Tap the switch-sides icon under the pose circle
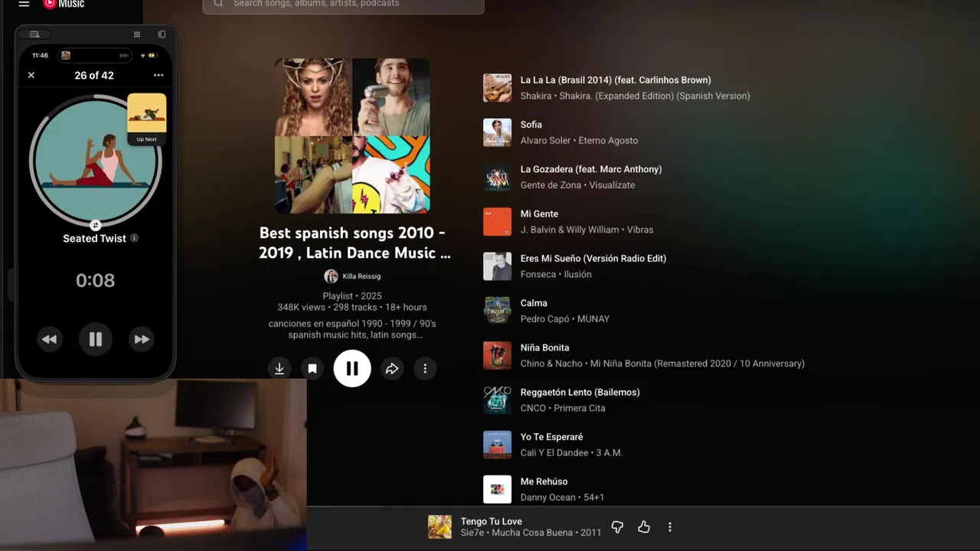The width and height of the screenshot is (980, 551). 96,225
